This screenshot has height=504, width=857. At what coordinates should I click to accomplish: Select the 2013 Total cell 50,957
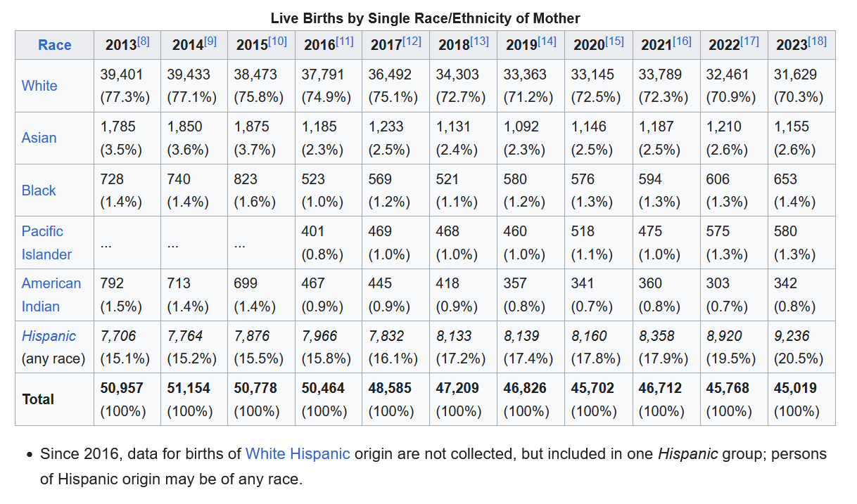click(127, 399)
